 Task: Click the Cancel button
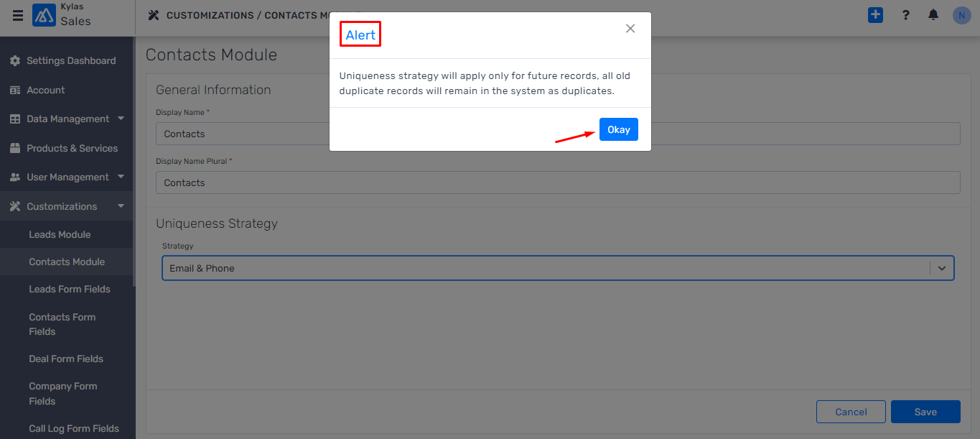pos(851,412)
